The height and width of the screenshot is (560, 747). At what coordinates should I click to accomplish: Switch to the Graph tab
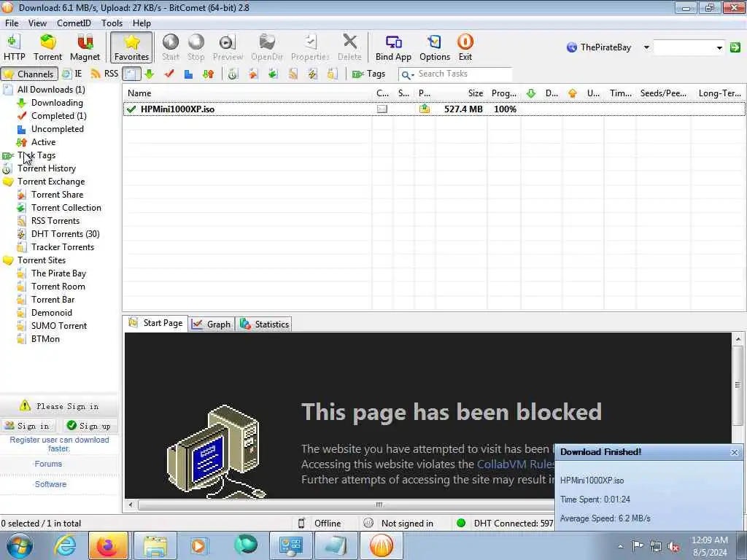(211, 324)
